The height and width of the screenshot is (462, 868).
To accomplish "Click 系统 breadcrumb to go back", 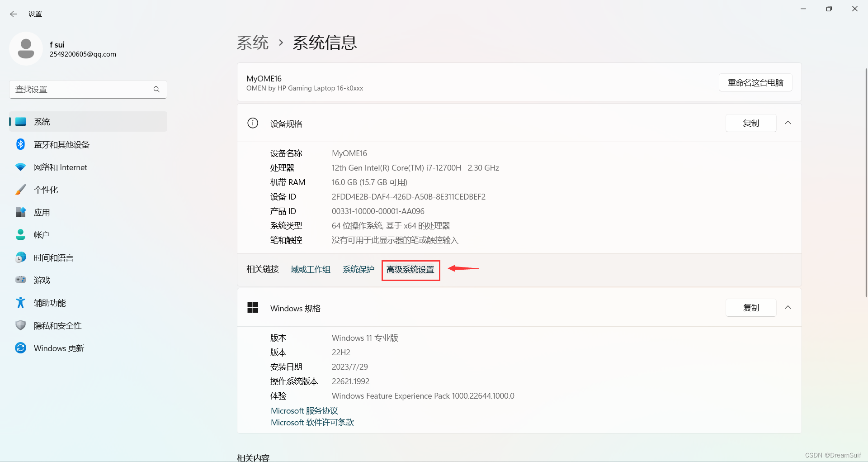I will 253,43.
